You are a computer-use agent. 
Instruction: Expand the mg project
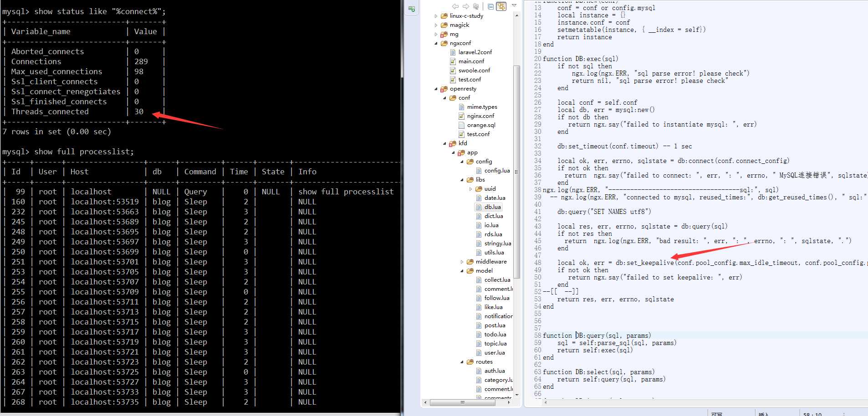tap(436, 34)
